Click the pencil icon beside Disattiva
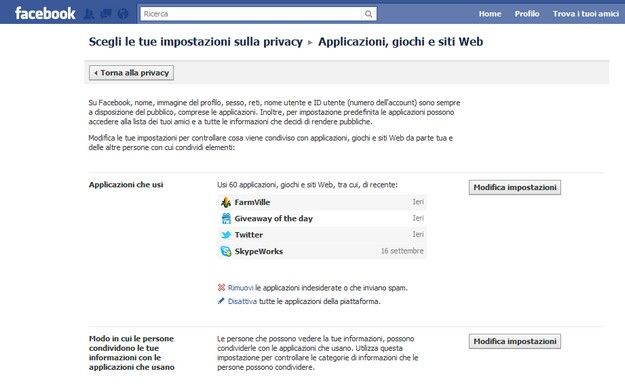The image size is (625, 391). point(221,301)
